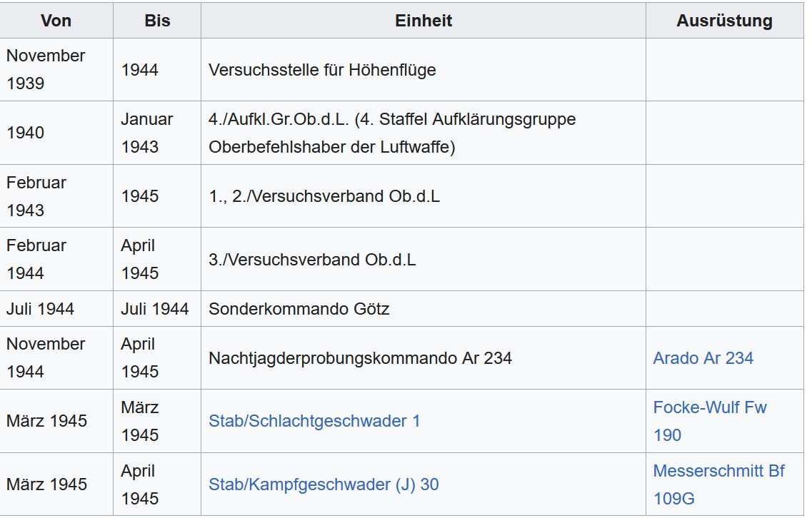
Task: Select the Versuchsstelle für Höhenflüge cell
Action: click(x=423, y=70)
